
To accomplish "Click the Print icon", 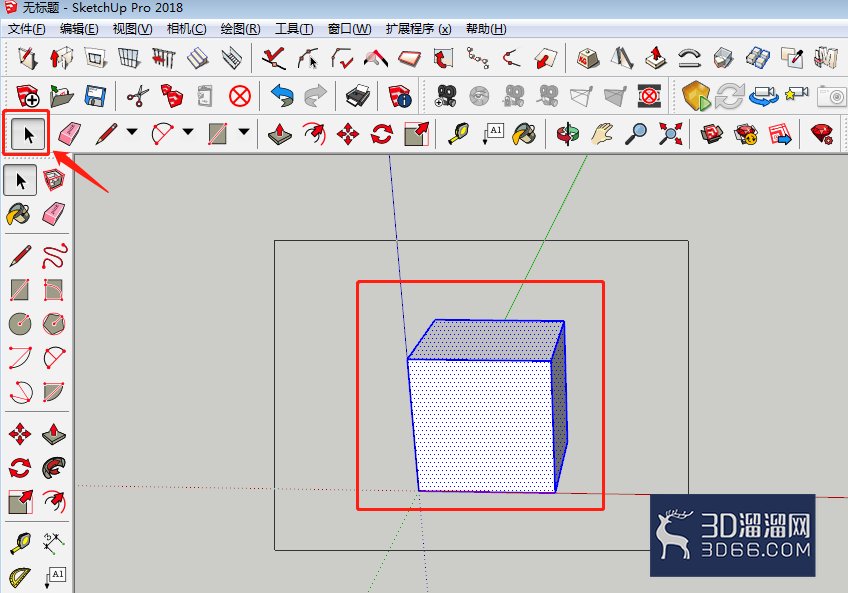I will [x=357, y=96].
